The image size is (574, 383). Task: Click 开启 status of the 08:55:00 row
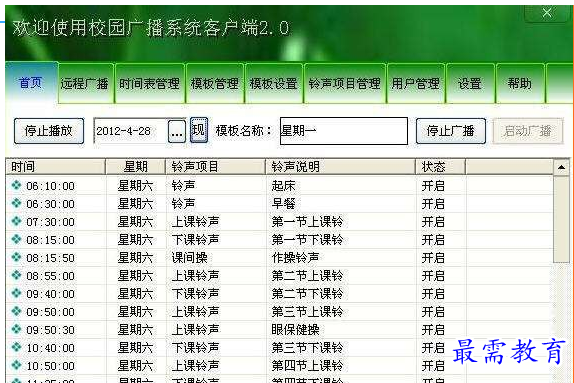[433, 275]
